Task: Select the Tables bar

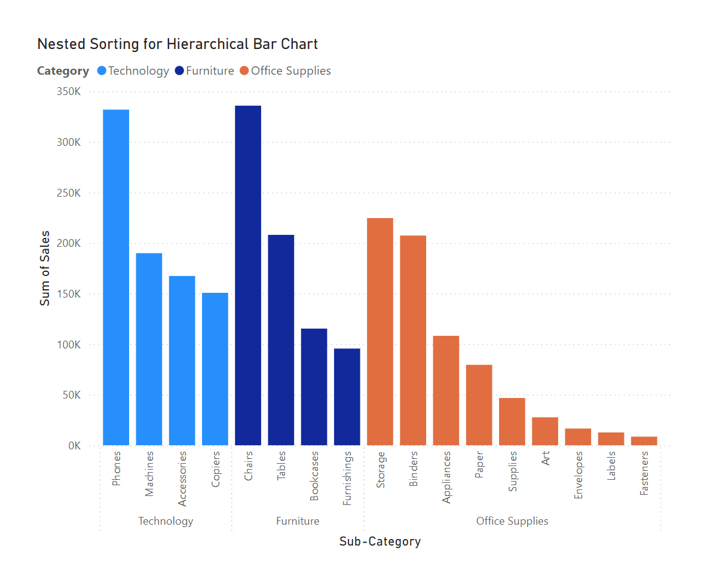Action: (x=281, y=339)
